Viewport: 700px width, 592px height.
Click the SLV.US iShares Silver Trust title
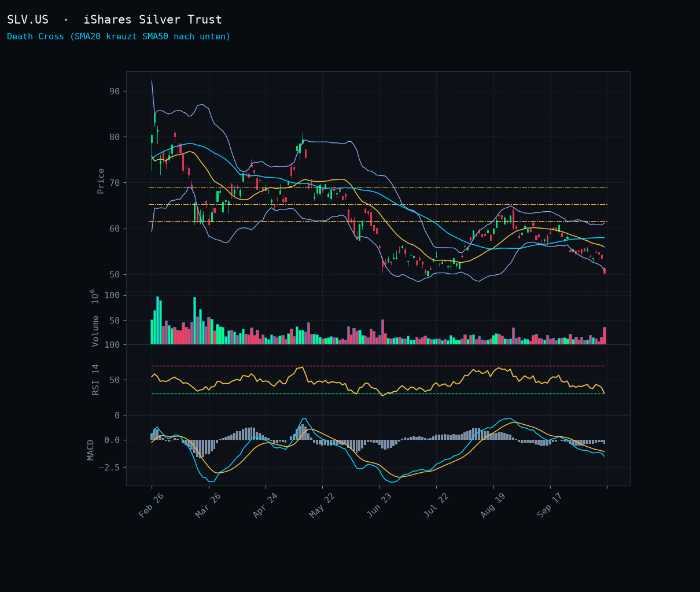[115, 20]
